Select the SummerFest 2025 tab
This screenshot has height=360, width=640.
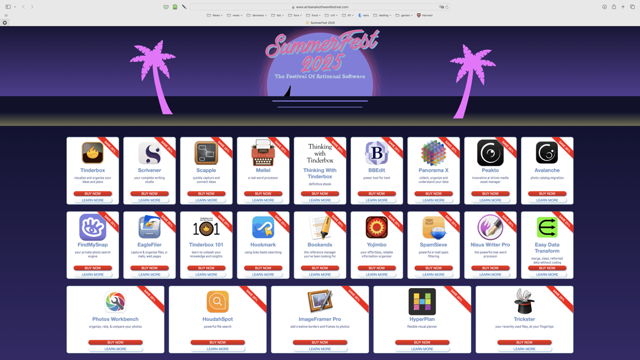(x=320, y=23)
